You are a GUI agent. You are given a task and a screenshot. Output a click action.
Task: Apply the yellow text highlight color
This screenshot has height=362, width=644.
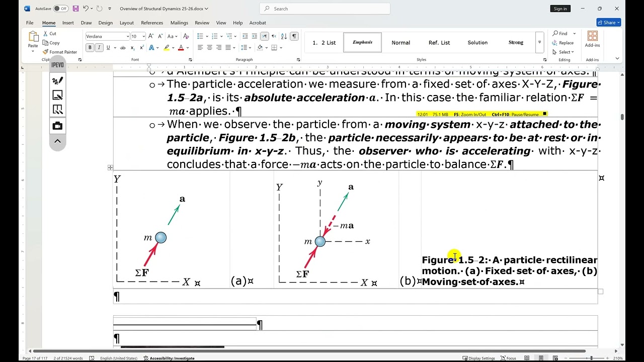click(166, 48)
